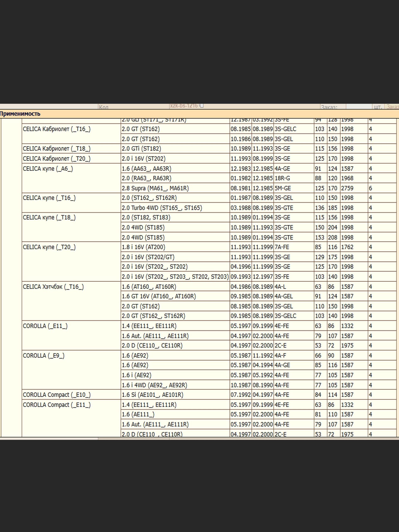Click 2.8 Supra (MA61_, MA61R) modification
Image resolution: width=399 pixels, height=532 pixels.
(155, 188)
